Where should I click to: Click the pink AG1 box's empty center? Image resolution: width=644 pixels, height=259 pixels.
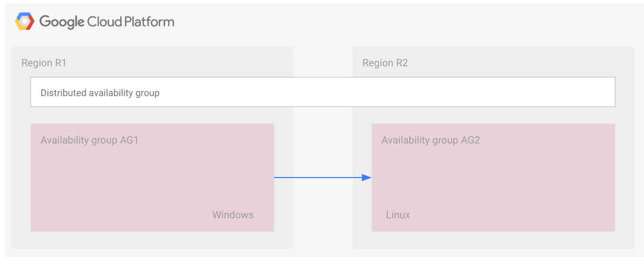pyautogui.click(x=152, y=179)
